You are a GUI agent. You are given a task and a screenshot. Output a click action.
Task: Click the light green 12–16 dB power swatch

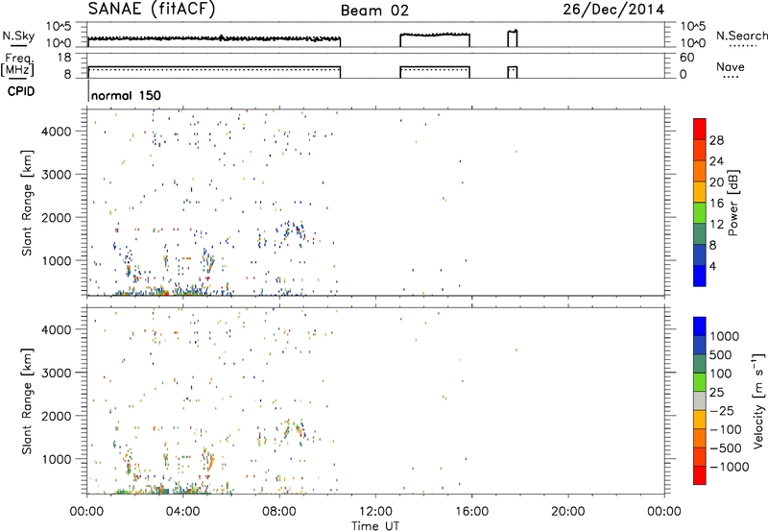700,212
